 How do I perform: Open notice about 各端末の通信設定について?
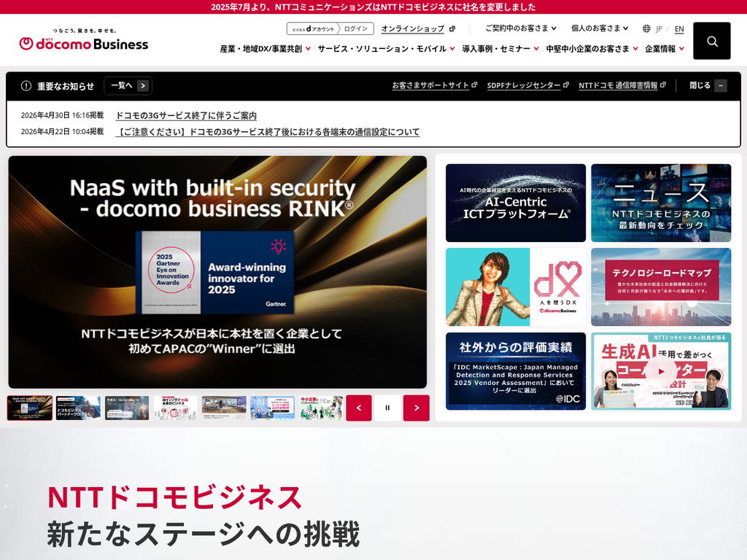[x=268, y=131]
